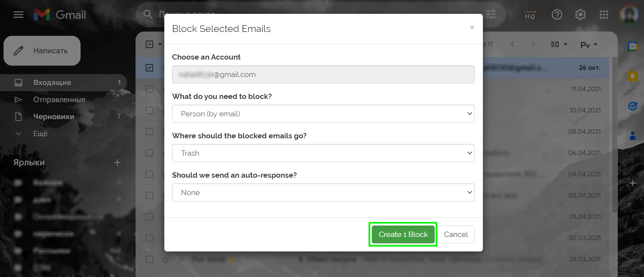Open the Google apps grid

(604, 15)
